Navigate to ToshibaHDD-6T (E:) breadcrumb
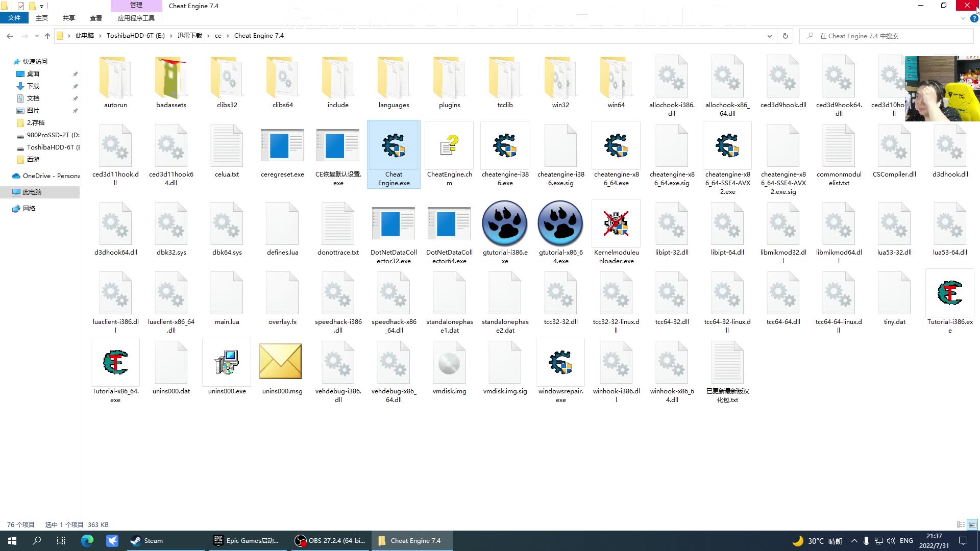Viewport: 980px width, 551px height. 135,36
